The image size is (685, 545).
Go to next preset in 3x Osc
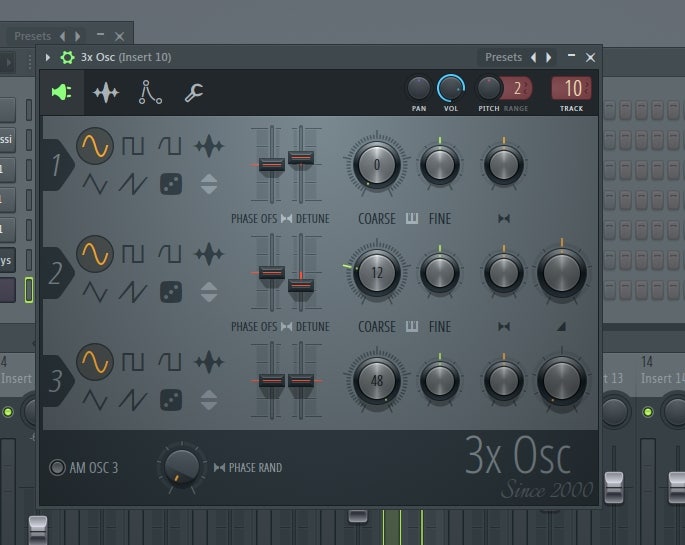click(x=549, y=57)
